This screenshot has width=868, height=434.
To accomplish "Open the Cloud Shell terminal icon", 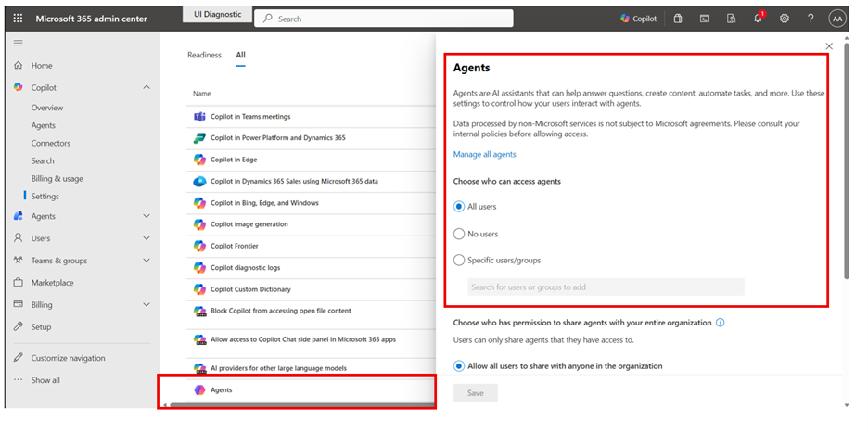I will click(x=705, y=19).
